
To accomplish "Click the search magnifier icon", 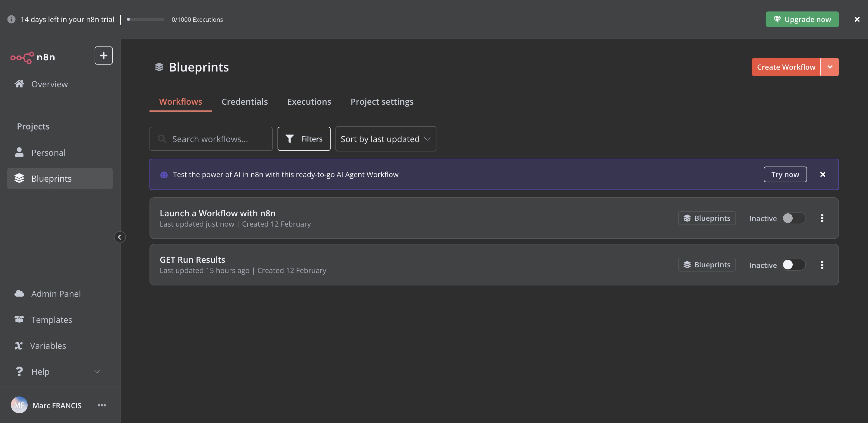I will click(162, 139).
